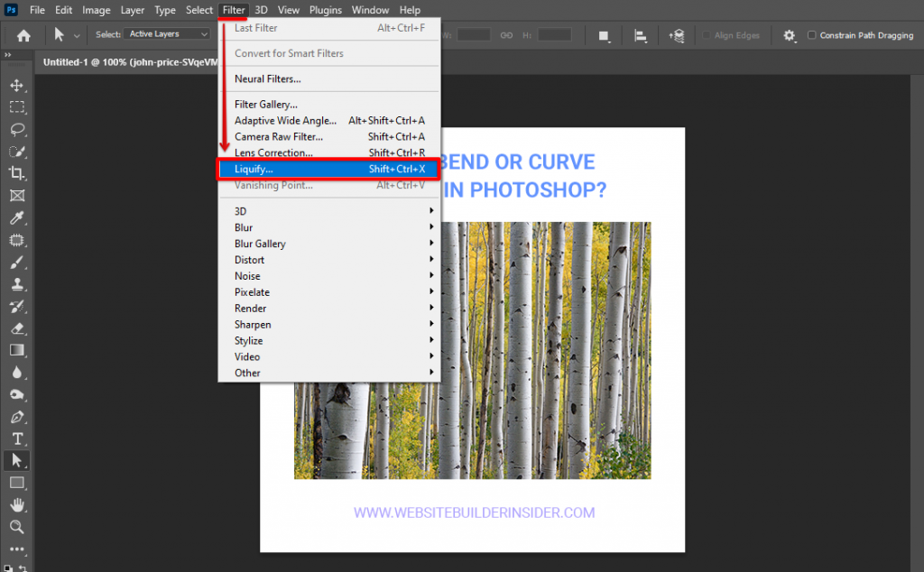Select the Move tool

pos(18,86)
